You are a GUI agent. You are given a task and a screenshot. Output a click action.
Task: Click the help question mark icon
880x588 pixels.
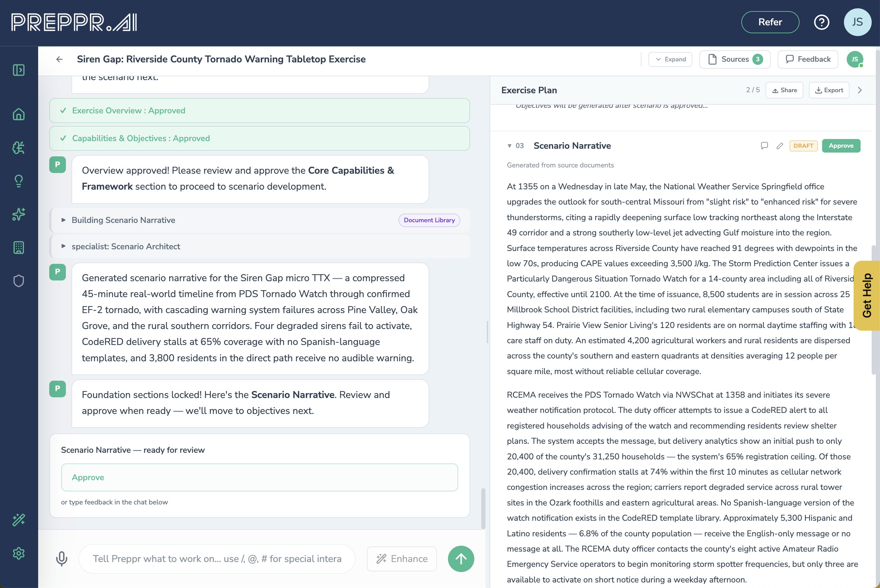821,22
